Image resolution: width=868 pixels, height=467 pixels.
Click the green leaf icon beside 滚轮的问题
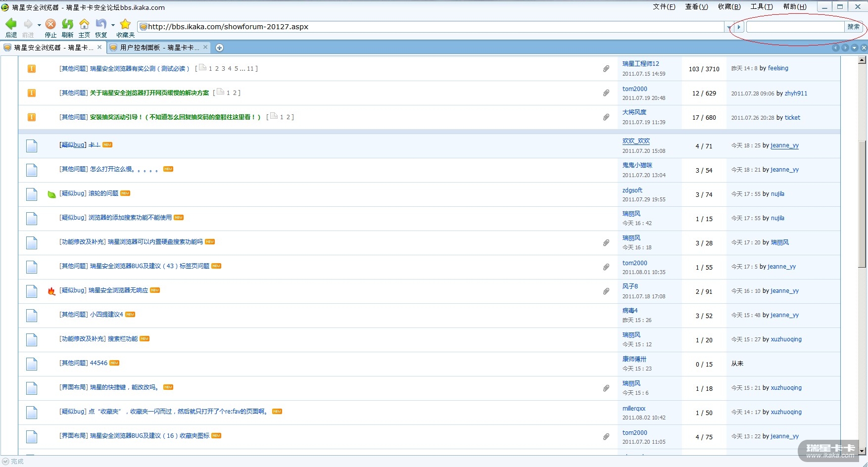coord(51,194)
